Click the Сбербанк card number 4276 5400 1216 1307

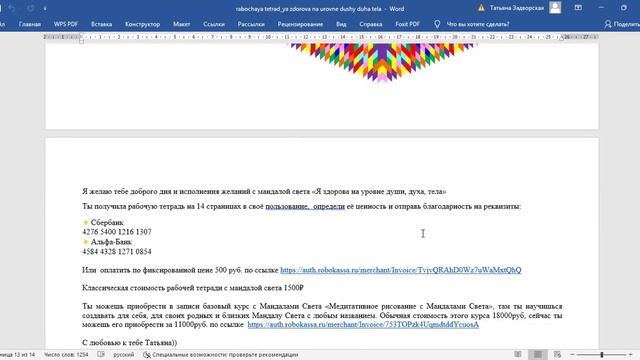pyautogui.click(x=117, y=232)
